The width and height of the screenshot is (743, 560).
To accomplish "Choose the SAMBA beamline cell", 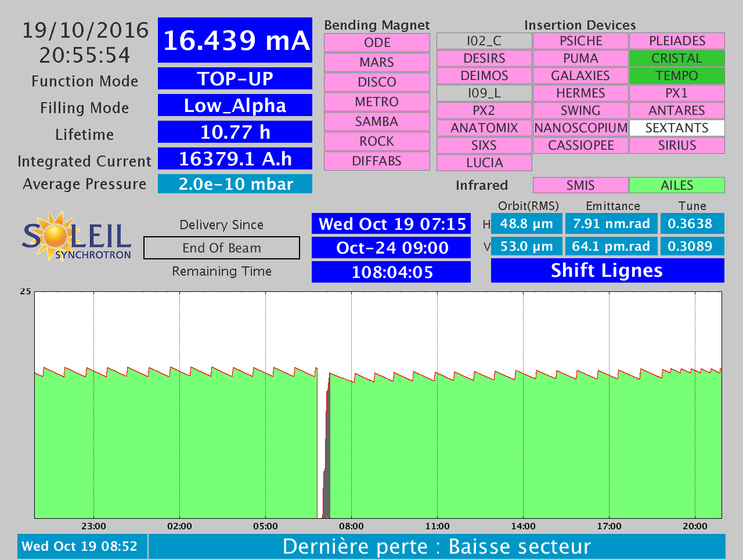I will tap(377, 122).
